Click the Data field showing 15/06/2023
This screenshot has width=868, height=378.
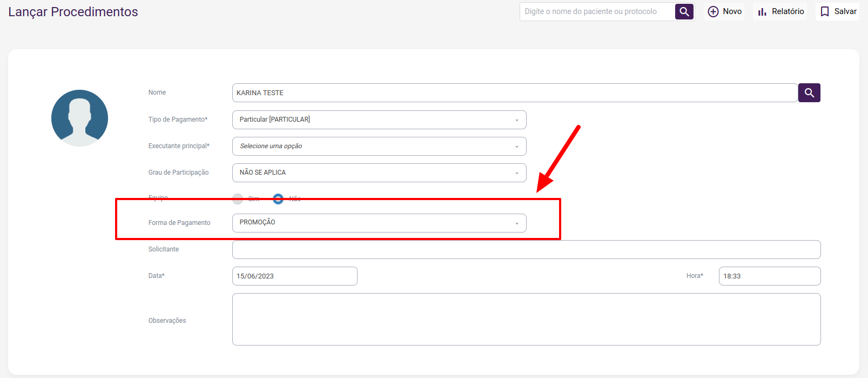click(294, 276)
